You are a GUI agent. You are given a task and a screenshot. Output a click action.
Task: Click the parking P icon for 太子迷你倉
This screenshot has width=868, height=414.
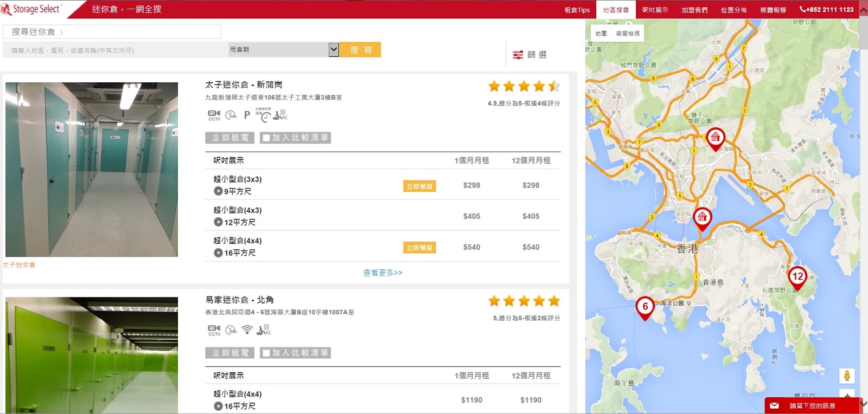(x=247, y=115)
